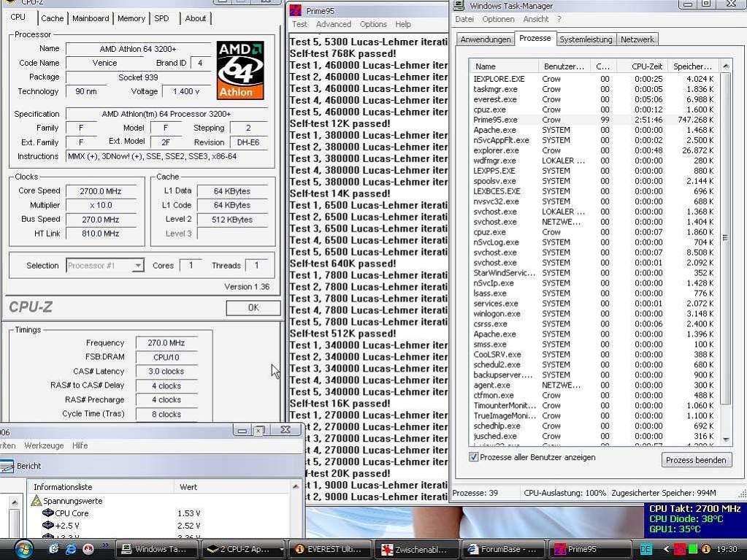
Task: Select taskmgr.exe process row
Action: click(594, 89)
